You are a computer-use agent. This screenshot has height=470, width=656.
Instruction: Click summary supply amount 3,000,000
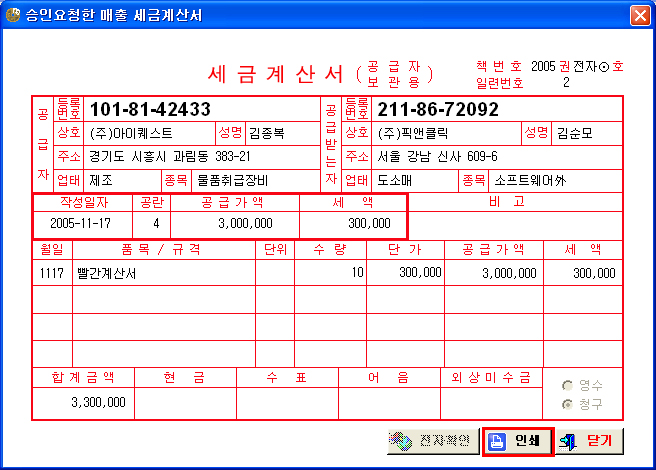point(245,223)
